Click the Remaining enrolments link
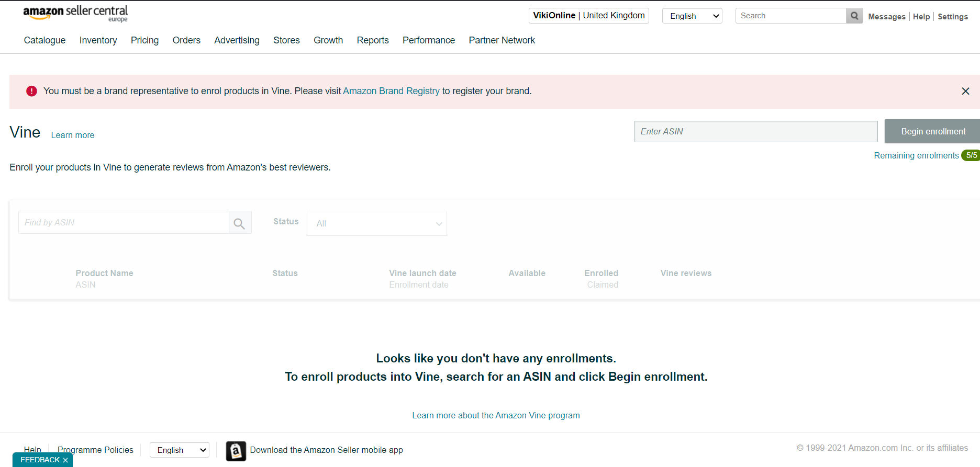 point(916,155)
